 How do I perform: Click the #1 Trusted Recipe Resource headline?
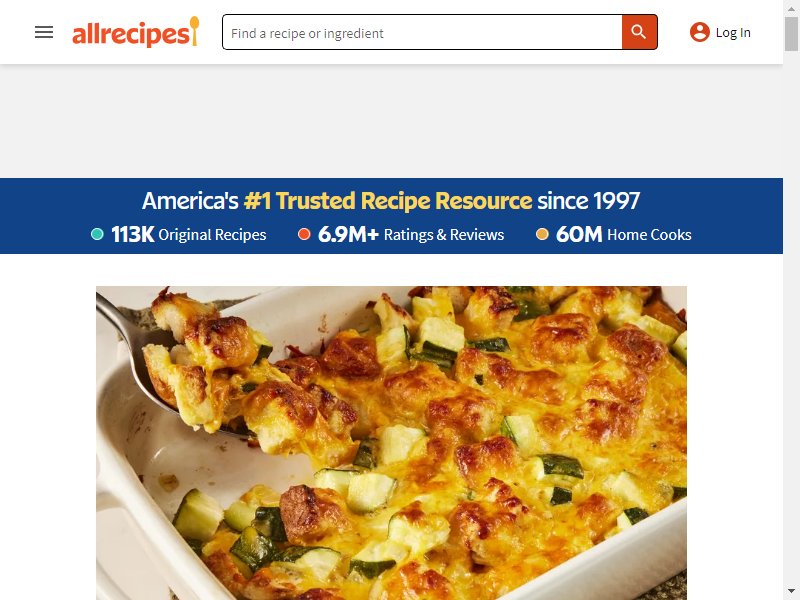388,201
